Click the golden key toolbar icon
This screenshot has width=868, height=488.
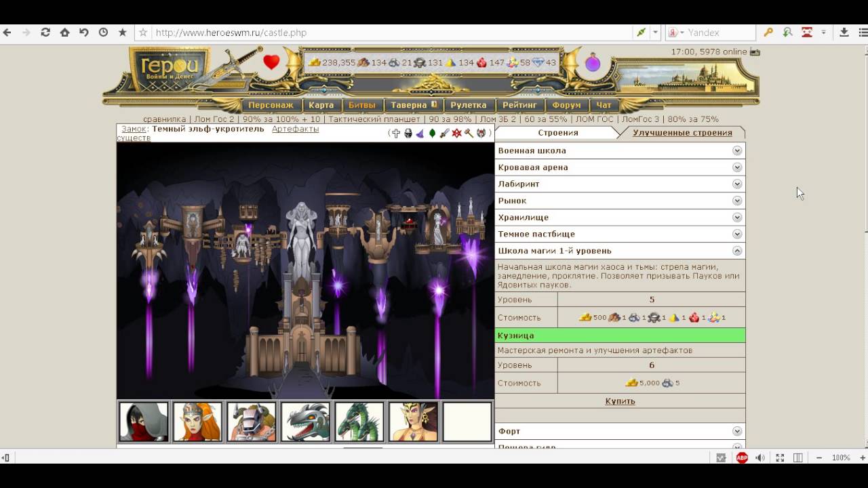pyautogui.click(x=768, y=33)
